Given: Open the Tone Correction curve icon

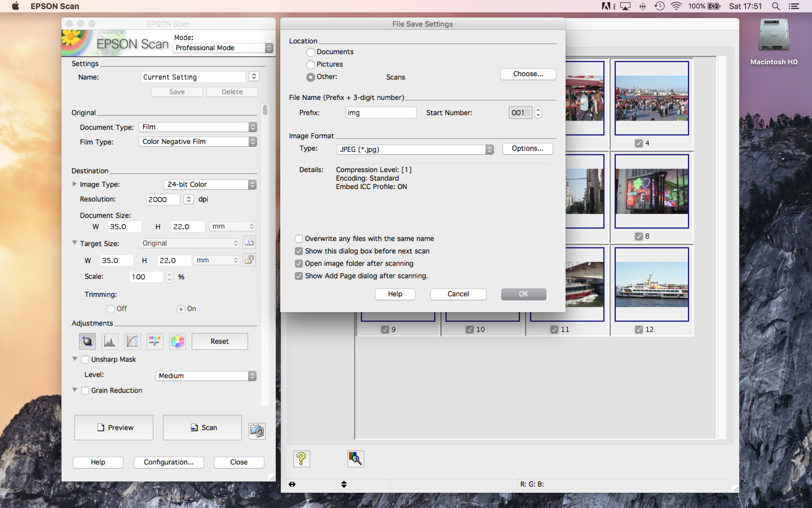Looking at the screenshot, I should 132,341.
